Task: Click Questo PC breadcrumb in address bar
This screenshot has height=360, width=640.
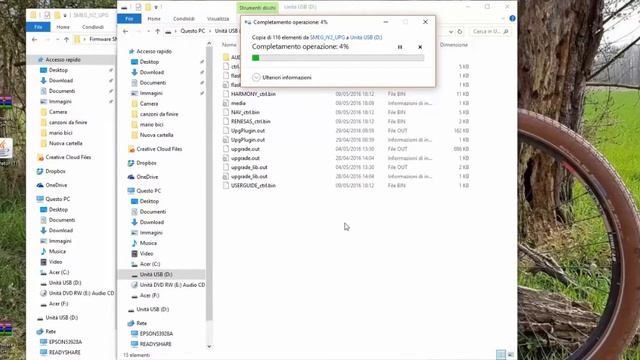Action: [x=193, y=31]
